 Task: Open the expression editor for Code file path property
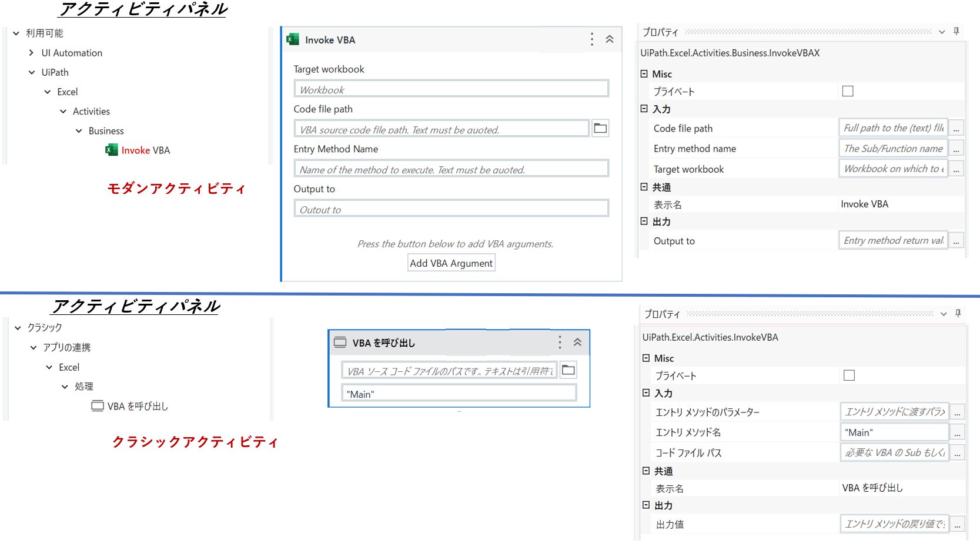(956, 128)
